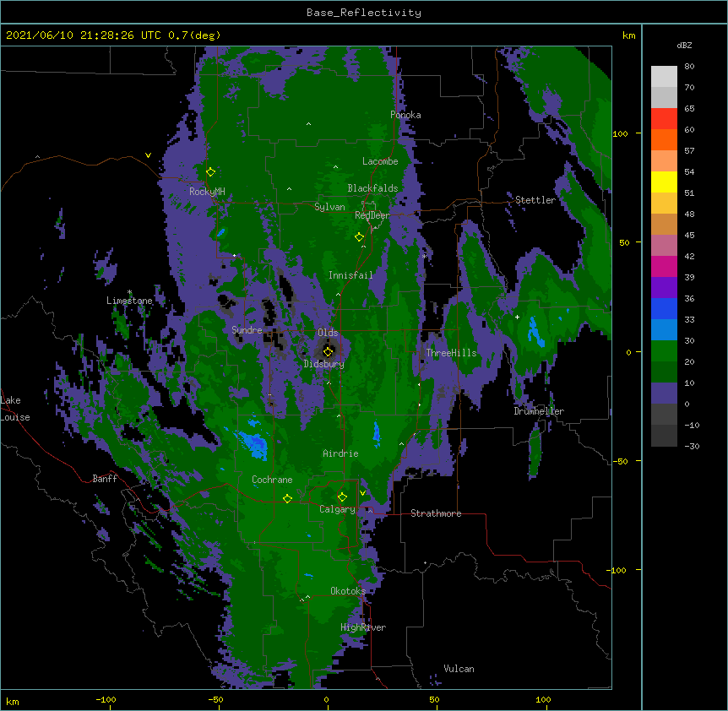Click the RedDeer city label
The image size is (728, 711).
click(372, 215)
